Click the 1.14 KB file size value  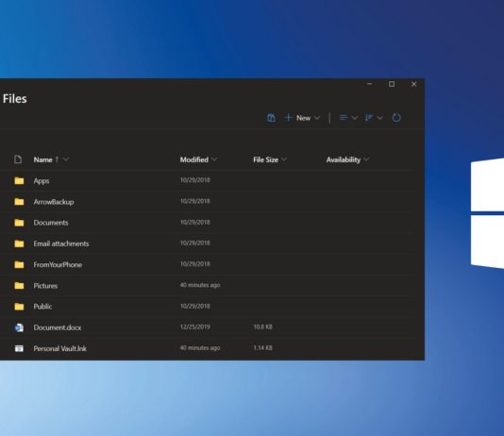pyautogui.click(x=263, y=347)
